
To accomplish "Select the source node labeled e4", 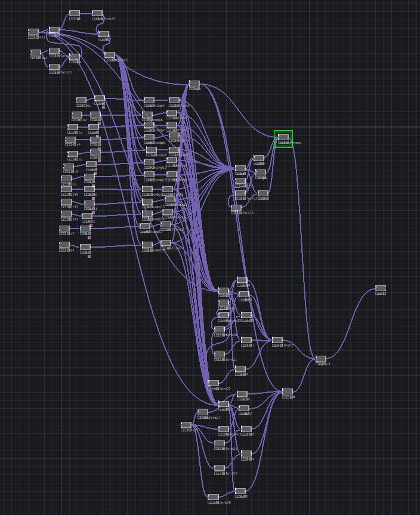I will (70, 139).
